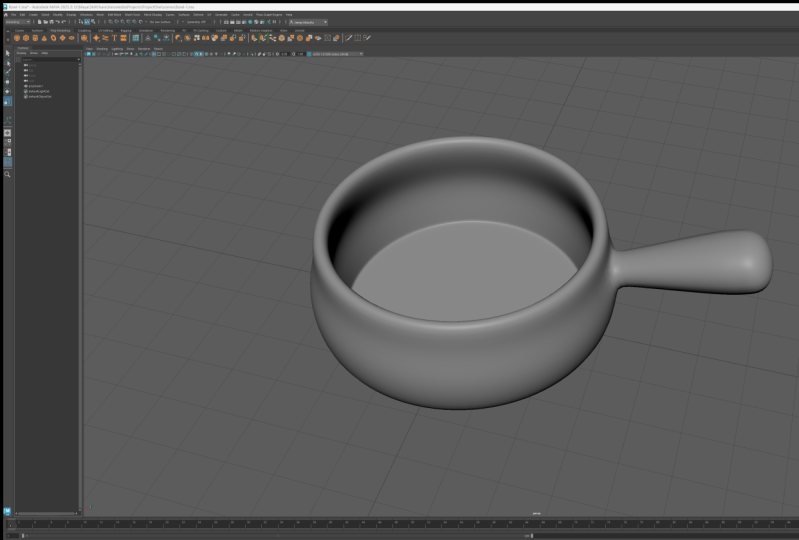Viewport: 799px width, 540px height.
Task: Create a polygon sphere from shelf
Action: tap(17, 38)
